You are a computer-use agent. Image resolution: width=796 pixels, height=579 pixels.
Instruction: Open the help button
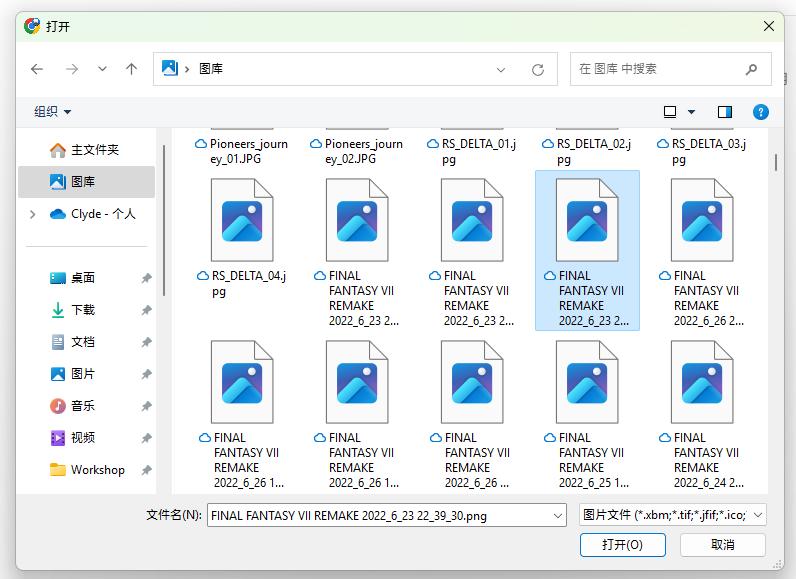pos(760,112)
